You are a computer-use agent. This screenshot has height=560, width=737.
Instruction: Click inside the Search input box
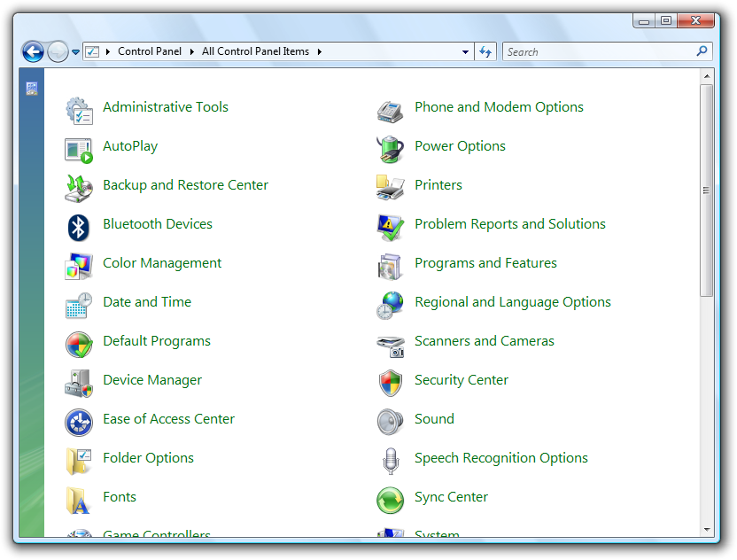tap(599, 51)
